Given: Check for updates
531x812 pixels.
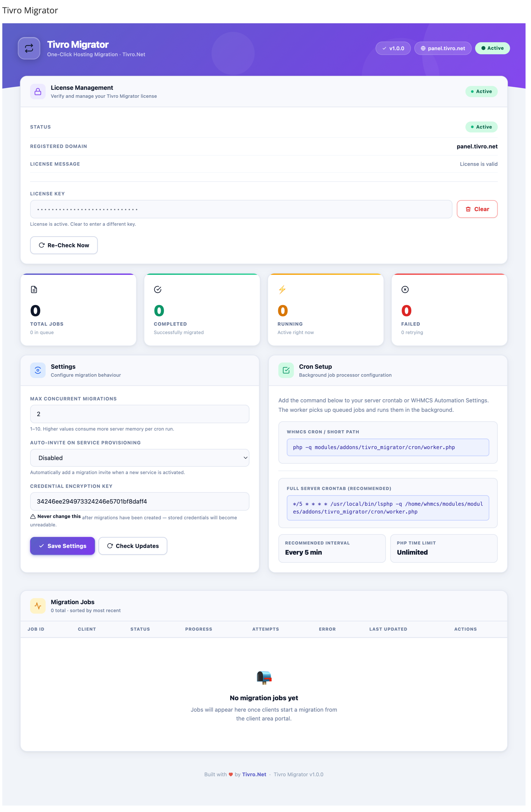Looking at the screenshot, I should [133, 546].
